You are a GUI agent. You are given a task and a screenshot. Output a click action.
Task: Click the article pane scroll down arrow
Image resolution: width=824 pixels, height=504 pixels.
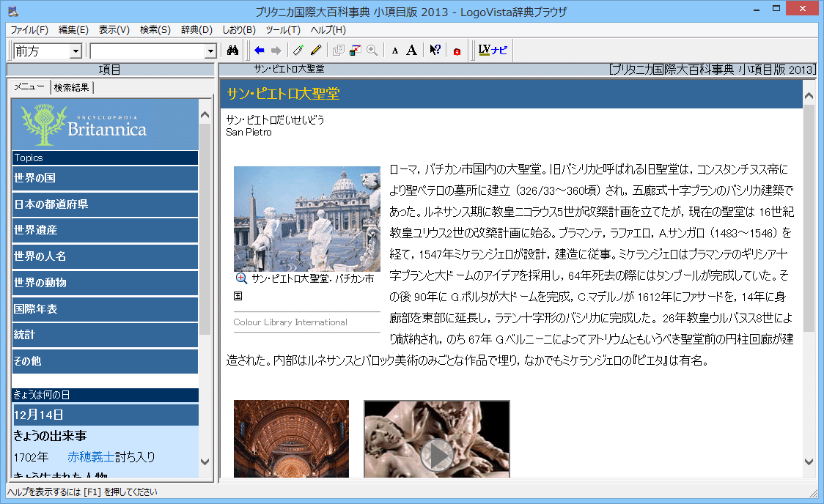809,462
